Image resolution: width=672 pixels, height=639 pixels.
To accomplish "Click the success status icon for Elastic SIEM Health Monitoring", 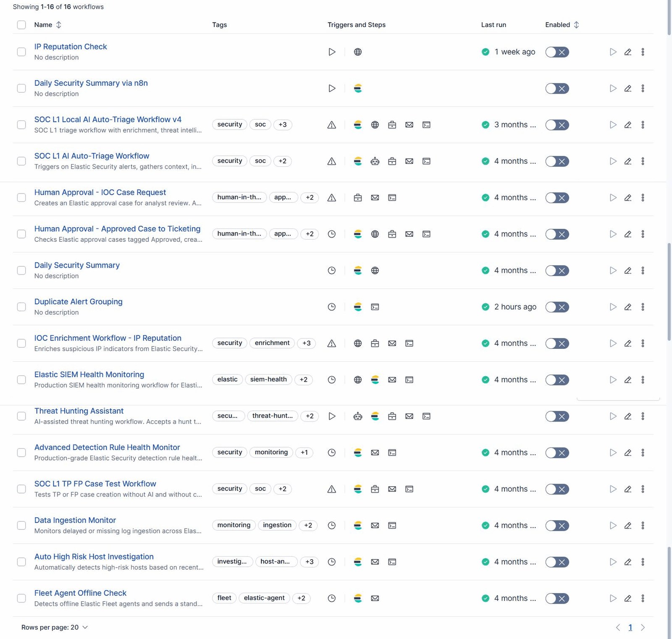I will point(486,380).
